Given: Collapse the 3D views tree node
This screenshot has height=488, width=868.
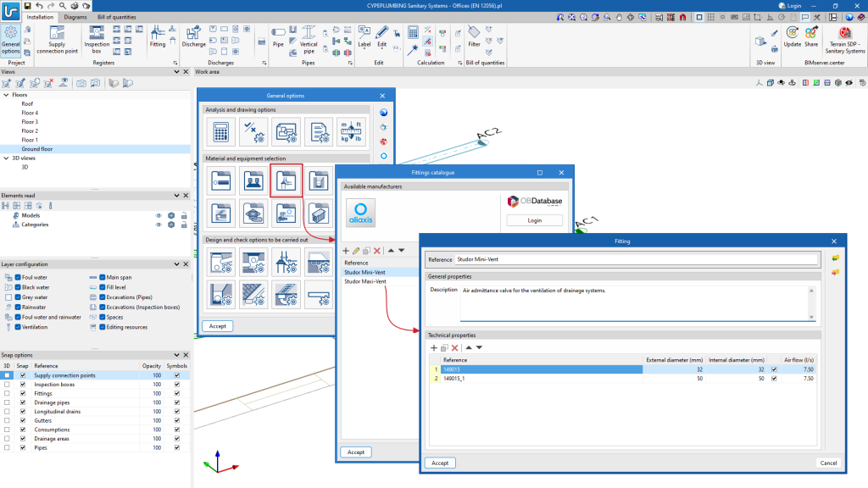Looking at the screenshot, I should (6, 158).
